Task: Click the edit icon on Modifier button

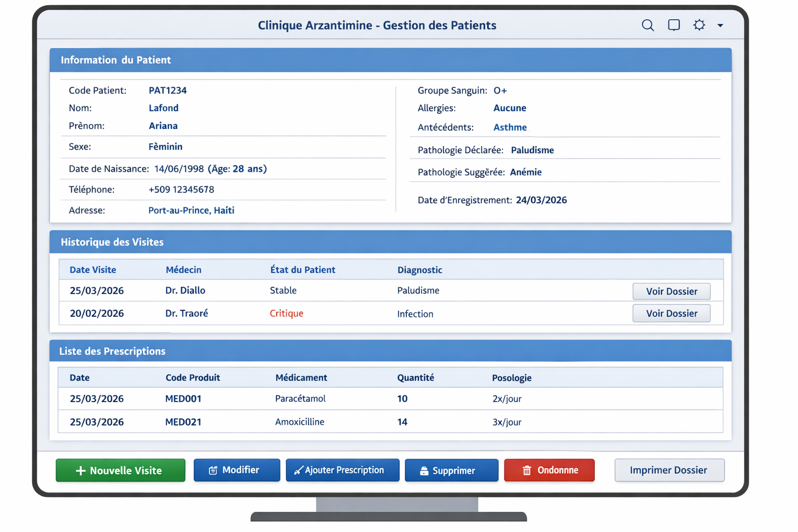Action: [213, 470]
